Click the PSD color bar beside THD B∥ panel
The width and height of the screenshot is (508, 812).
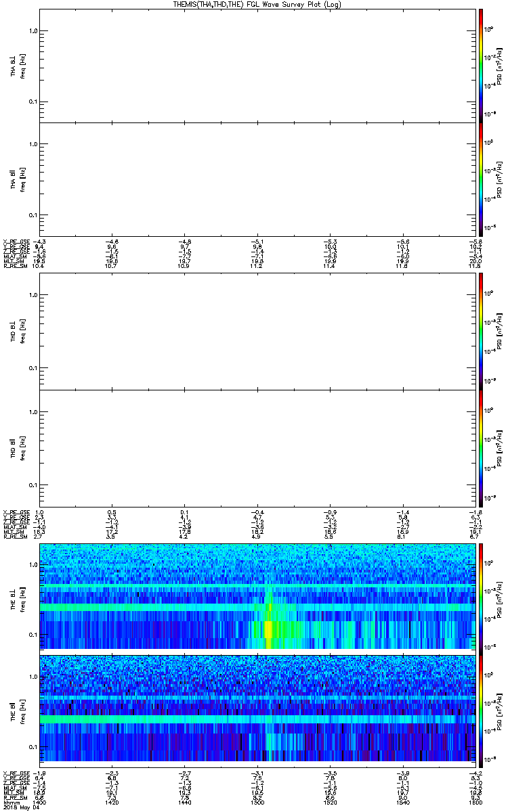click(x=481, y=447)
